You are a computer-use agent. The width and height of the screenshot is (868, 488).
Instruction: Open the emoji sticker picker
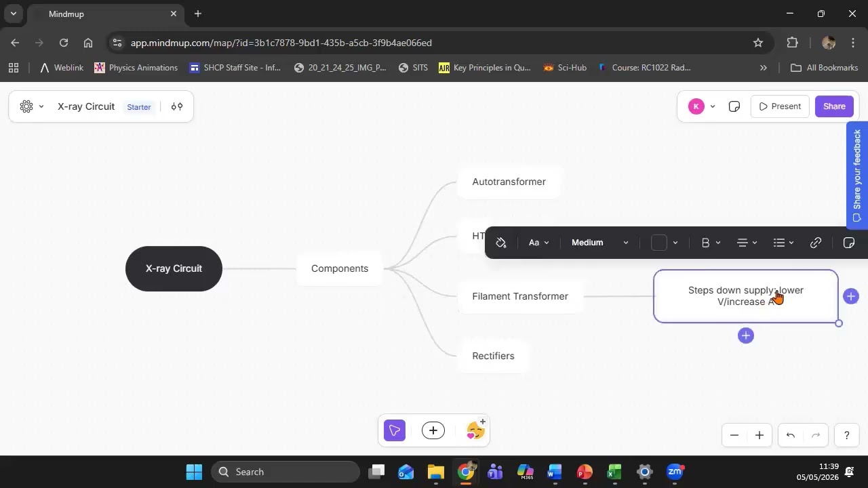pyautogui.click(x=476, y=430)
